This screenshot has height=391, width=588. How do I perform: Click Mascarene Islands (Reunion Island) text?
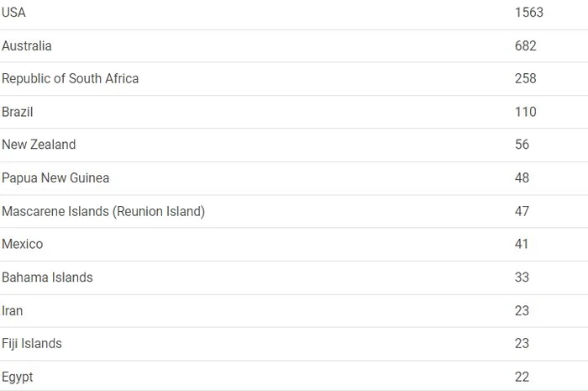103,211
